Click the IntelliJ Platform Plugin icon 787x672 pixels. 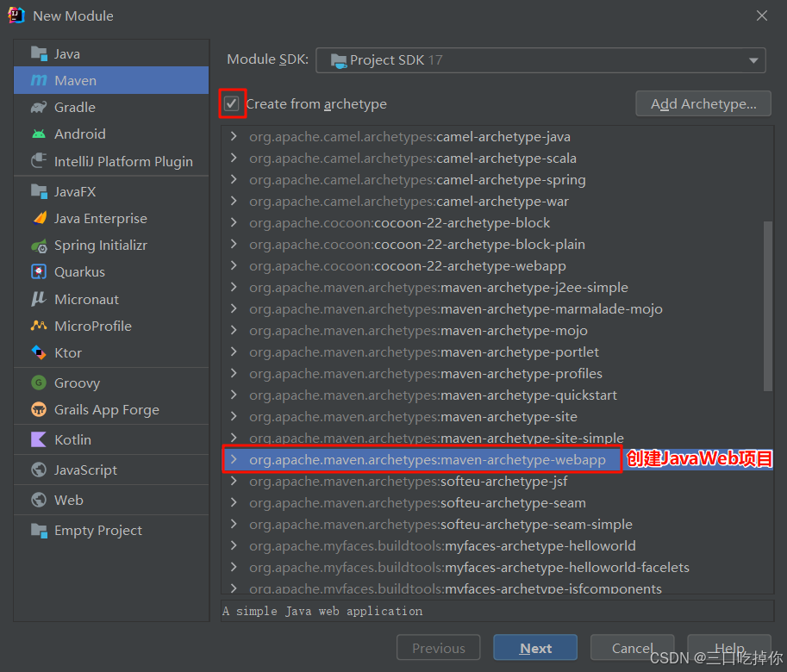coord(39,161)
